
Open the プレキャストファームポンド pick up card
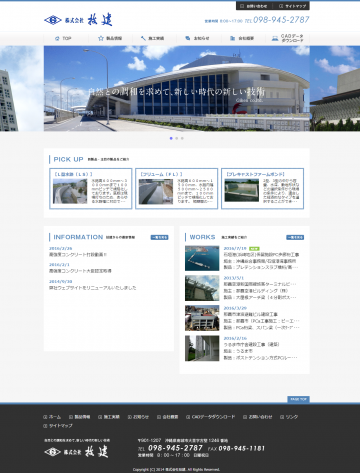click(262, 189)
